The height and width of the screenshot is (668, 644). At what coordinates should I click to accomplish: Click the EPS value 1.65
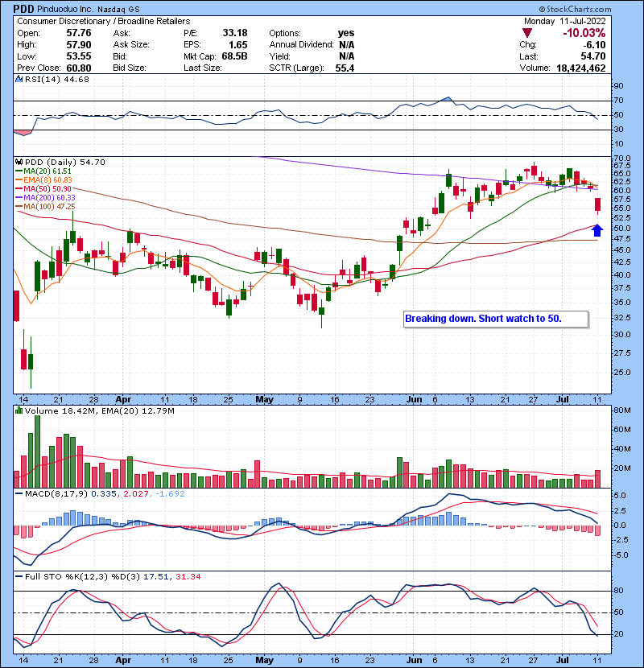(237, 45)
